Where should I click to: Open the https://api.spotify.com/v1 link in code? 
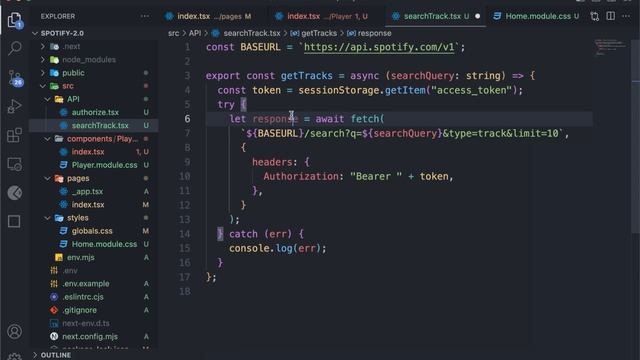click(x=379, y=47)
